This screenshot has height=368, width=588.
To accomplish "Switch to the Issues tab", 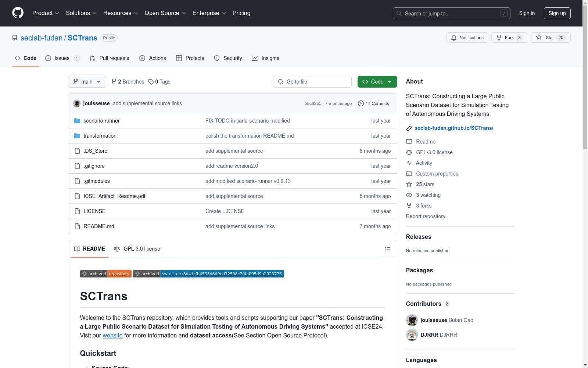I will coord(62,58).
